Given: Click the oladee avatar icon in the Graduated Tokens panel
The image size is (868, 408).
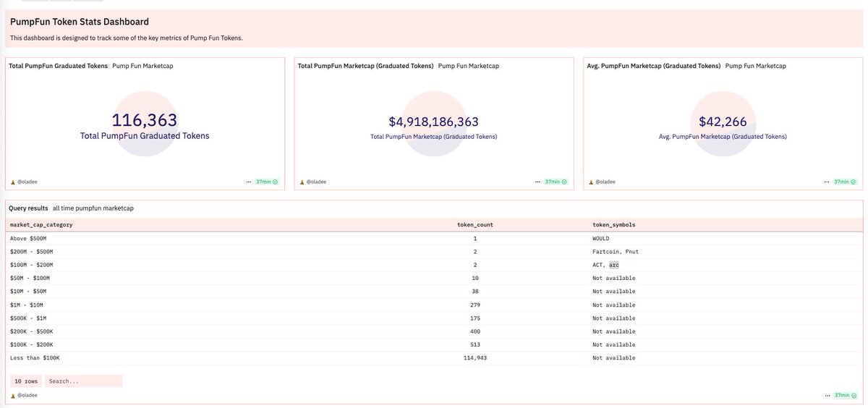Looking at the screenshot, I should pos(13,182).
